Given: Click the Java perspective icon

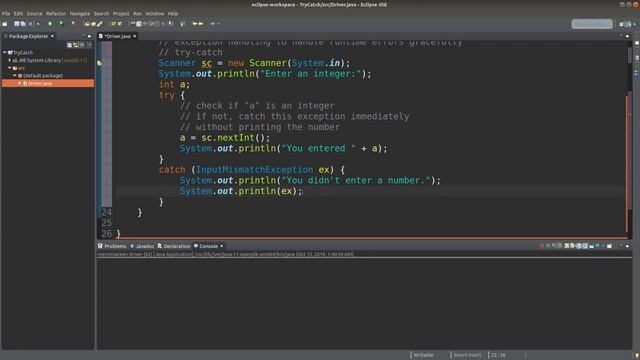Looking at the screenshot, I should click(x=628, y=24).
